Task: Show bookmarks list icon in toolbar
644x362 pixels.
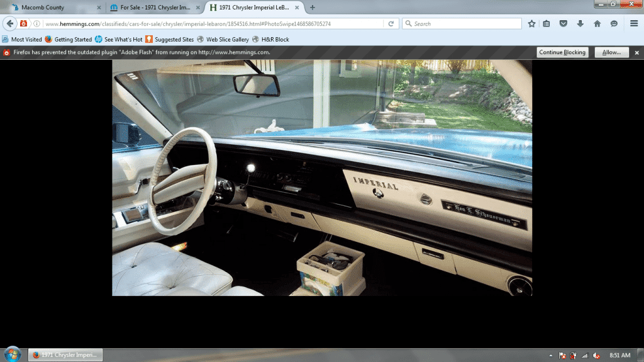Action: pos(547,23)
